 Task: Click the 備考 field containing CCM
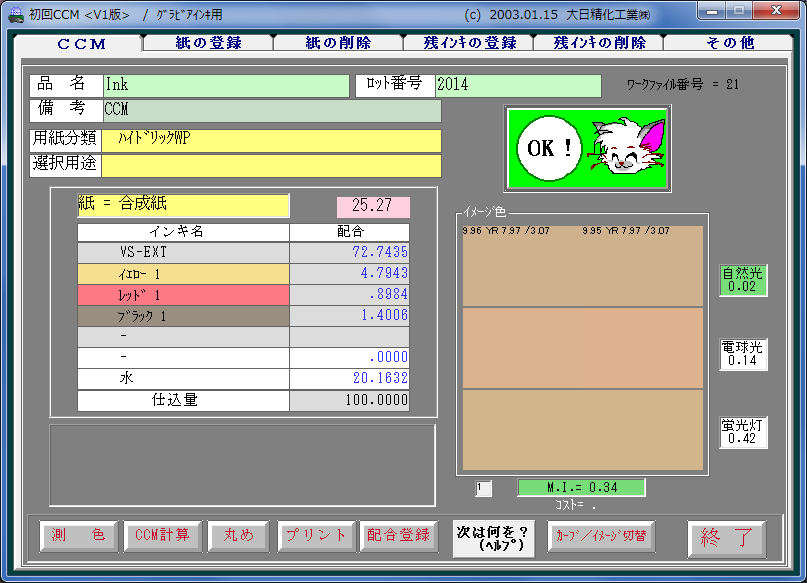pos(272,111)
